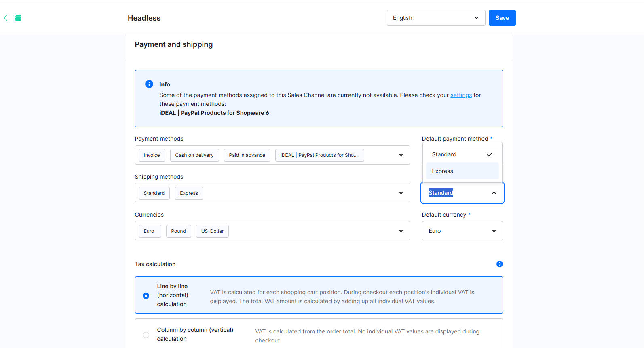Click the Standard shipping method tag

click(x=154, y=193)
